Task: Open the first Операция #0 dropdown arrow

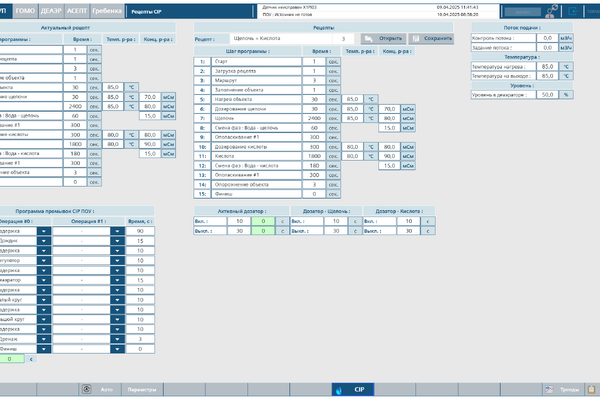Action: pyautogui.click(x=44, y=231)
